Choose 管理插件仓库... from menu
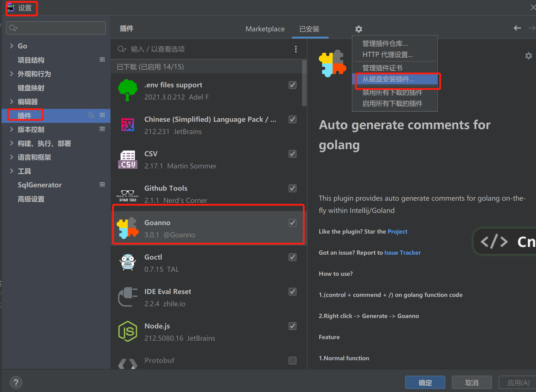The height and width of the screenshot is (392, 536). (395, 44)
